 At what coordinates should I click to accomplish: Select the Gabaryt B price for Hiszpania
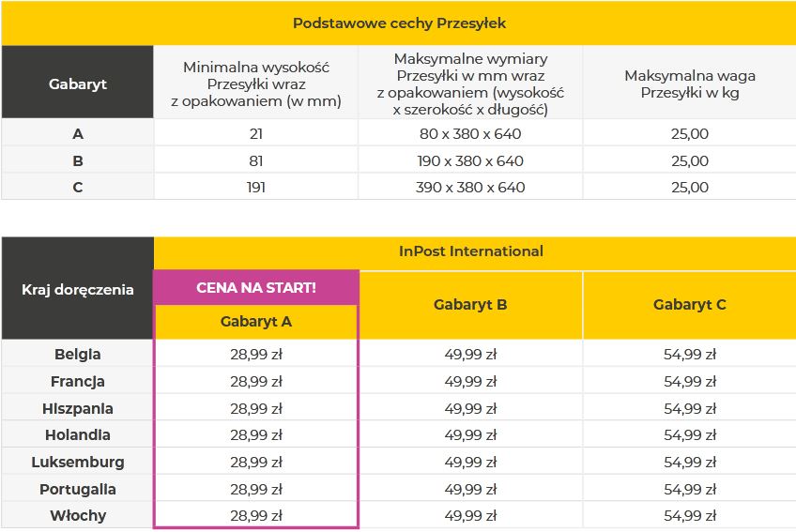coord(470,408)
